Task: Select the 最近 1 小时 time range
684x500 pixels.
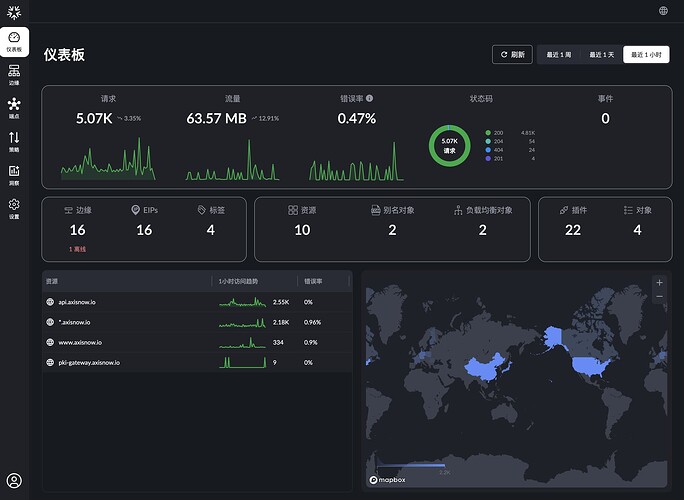Action: (646, 55)
